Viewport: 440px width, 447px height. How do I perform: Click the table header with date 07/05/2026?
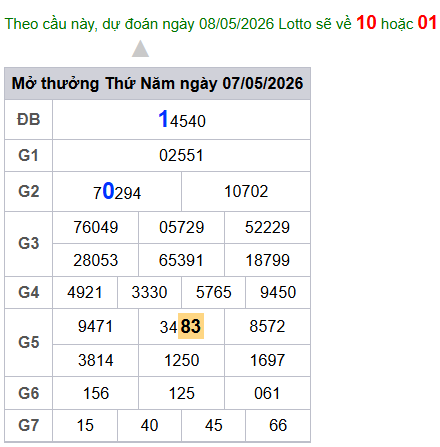tap(157, 83)
